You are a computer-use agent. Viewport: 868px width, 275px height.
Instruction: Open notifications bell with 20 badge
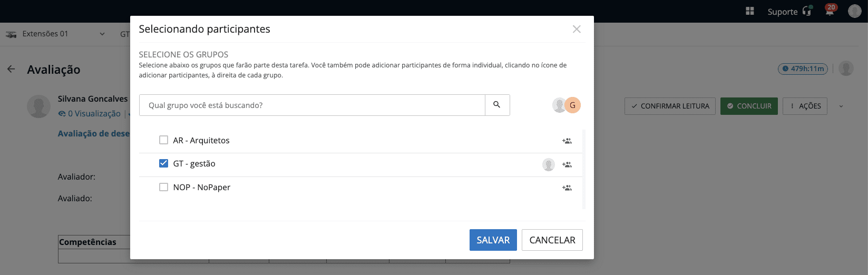click(x=830, y=11)
